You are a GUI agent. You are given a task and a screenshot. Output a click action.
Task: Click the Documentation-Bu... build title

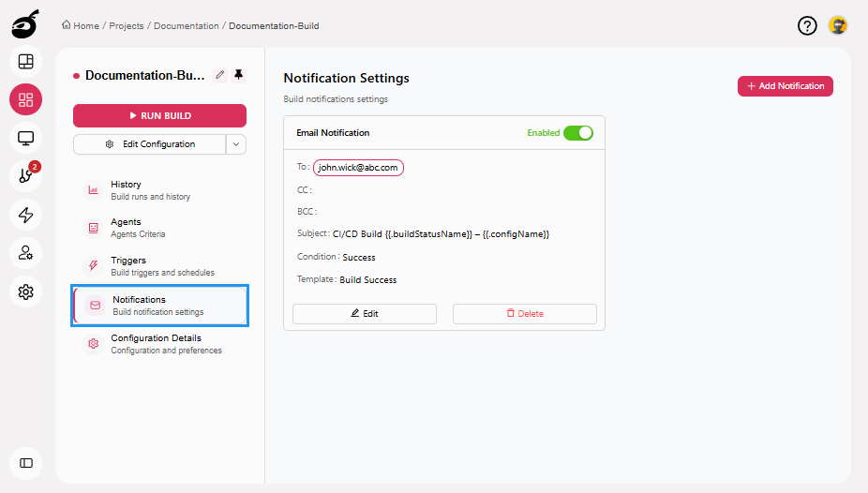coord(145,75)
